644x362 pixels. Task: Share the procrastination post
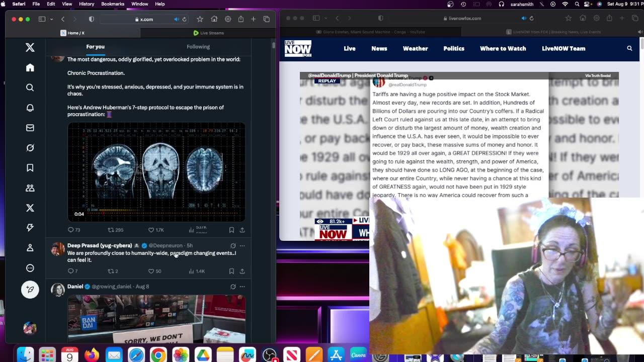point(242,230)
